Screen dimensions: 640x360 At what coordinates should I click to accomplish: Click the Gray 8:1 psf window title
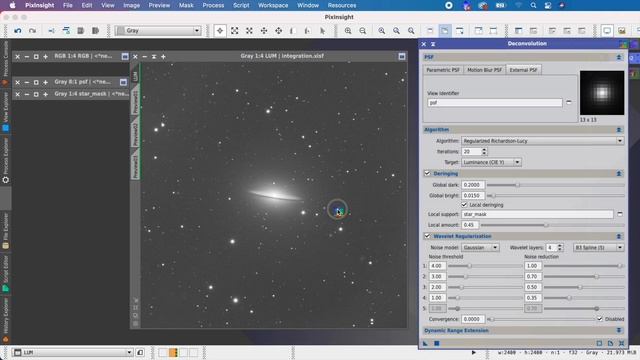click(x=83, y=82)
